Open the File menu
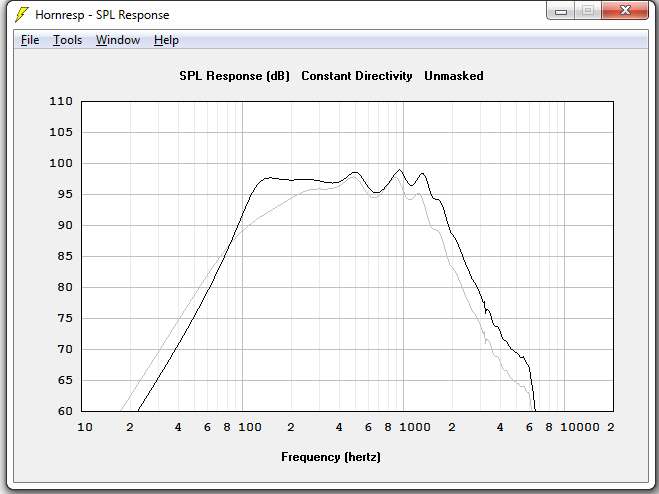Screen dimensions: 659x494 [x=30, y=40]
